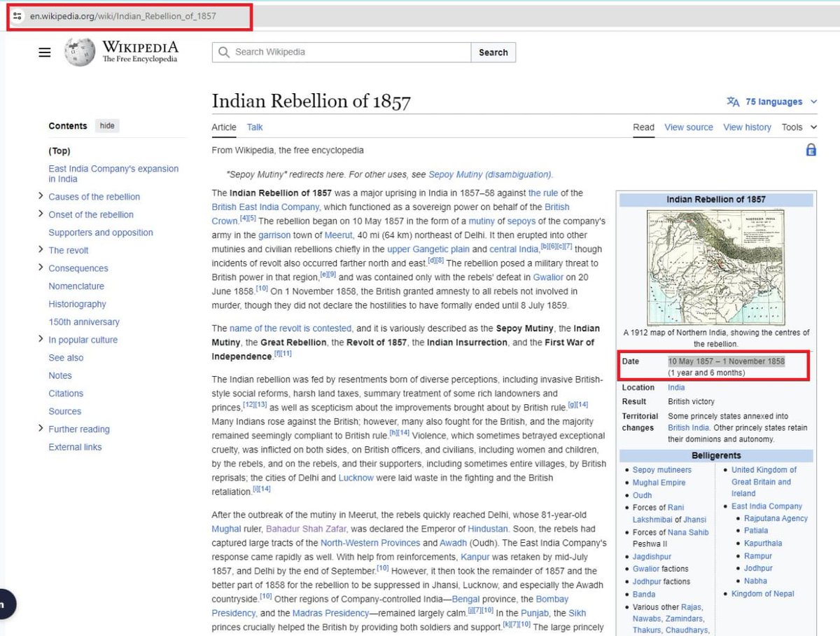Expand In popular culture section
840x636 pixels.
tap(41, 340)
